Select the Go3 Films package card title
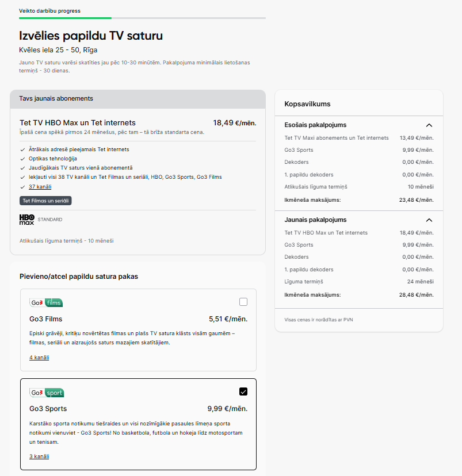462x476 pixels. (45, 319)
